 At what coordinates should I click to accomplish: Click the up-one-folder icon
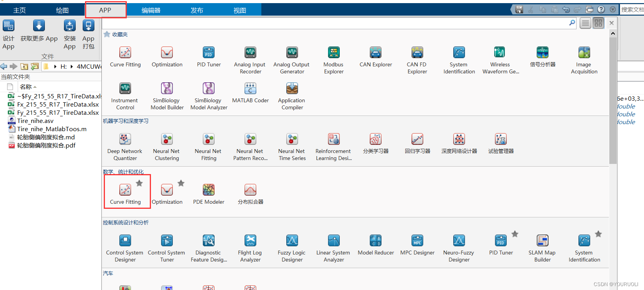(24, 66)
